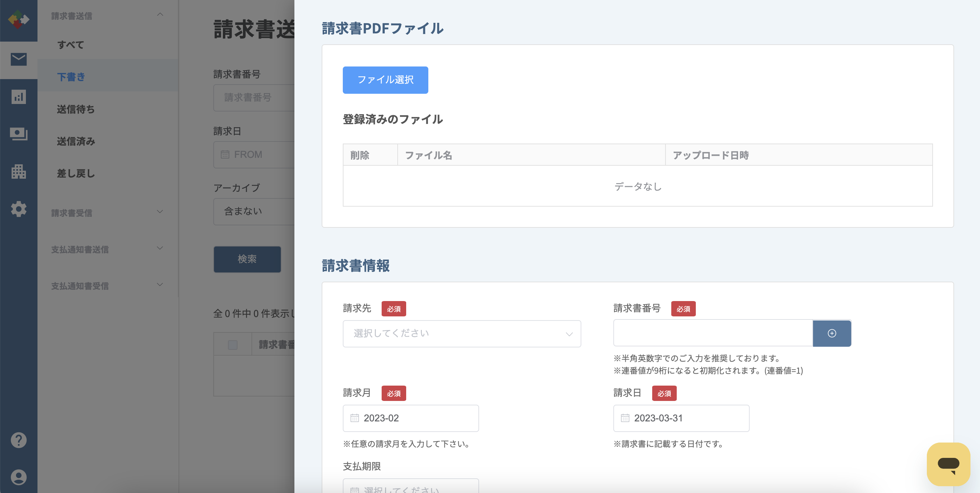Open the settings gear sidebar icon
This screenshot has height=493, width=980.
(19, 209)
